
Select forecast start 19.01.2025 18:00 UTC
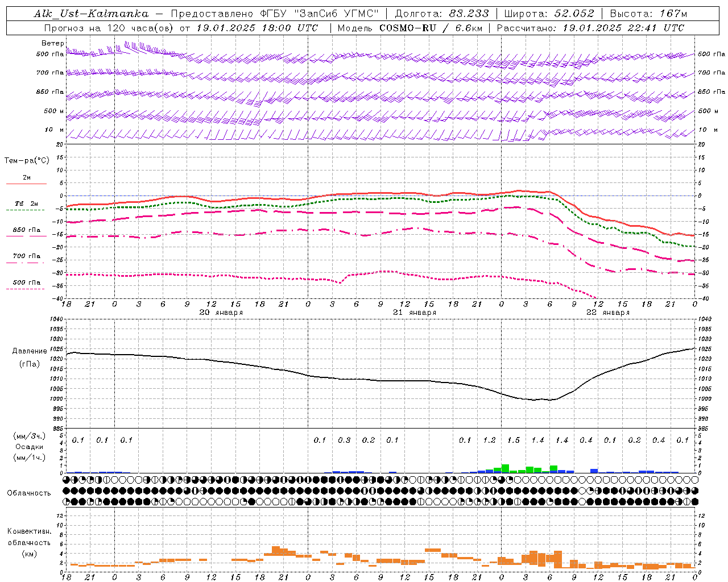pyautogui.click(x=257, y=28)
